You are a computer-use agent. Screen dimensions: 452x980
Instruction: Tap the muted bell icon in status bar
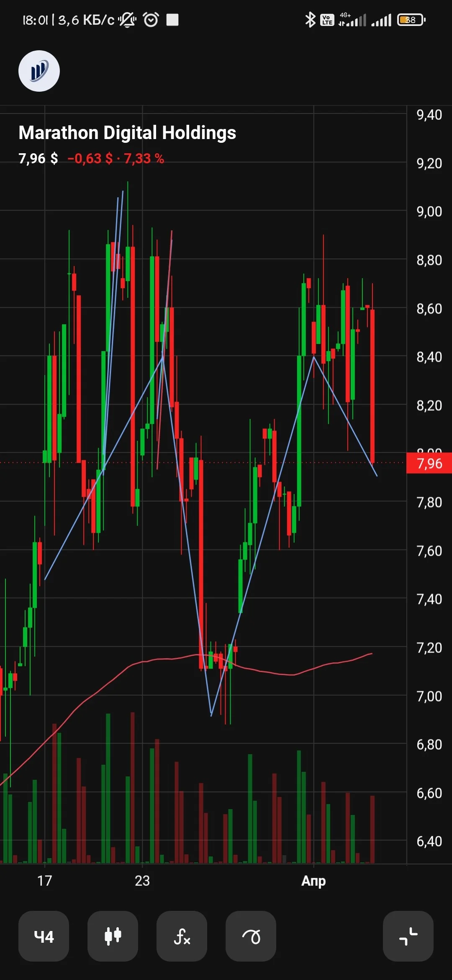click(x=127, y=20)
